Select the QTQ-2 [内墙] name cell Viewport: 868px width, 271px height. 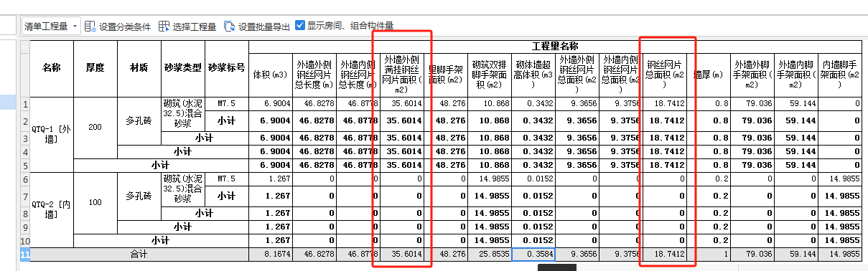pyautogui.click(x=52, y=209)
